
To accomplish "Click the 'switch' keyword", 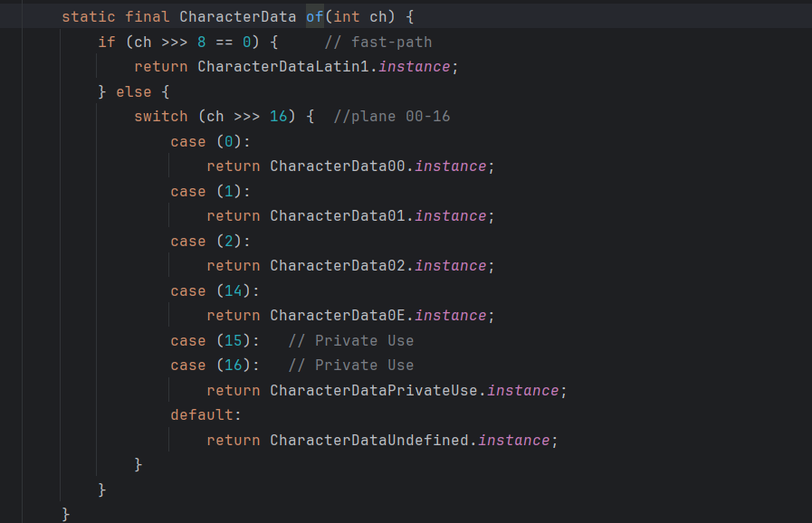I will pyautogui.click(x=161, y=117).
